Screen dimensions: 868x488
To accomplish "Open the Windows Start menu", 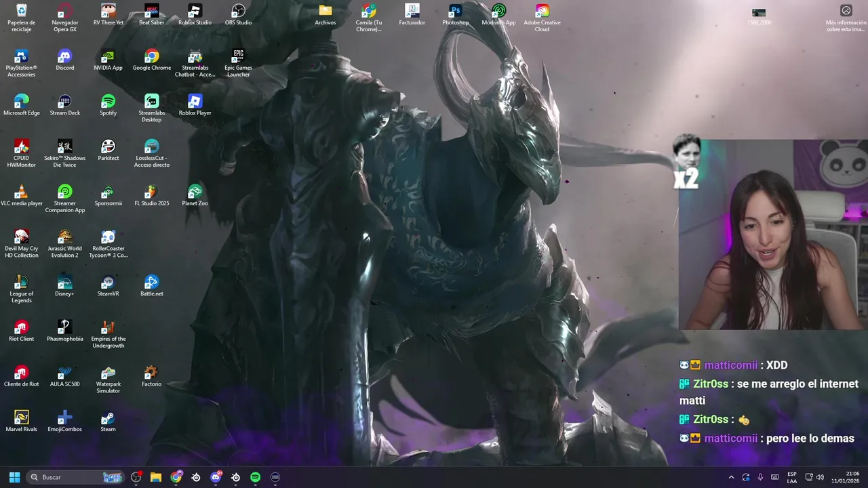I will click(14, 477).
